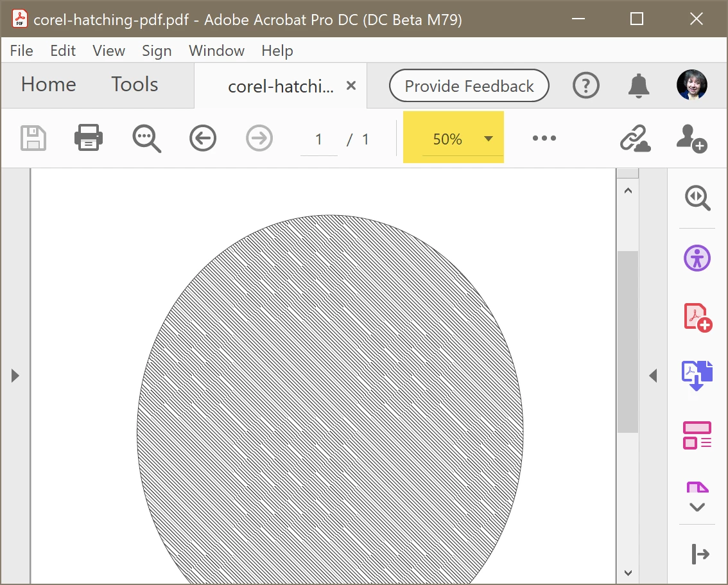Screen dimensions: 728x585
Task: Open user profile avatar
Action: (692, 85)
